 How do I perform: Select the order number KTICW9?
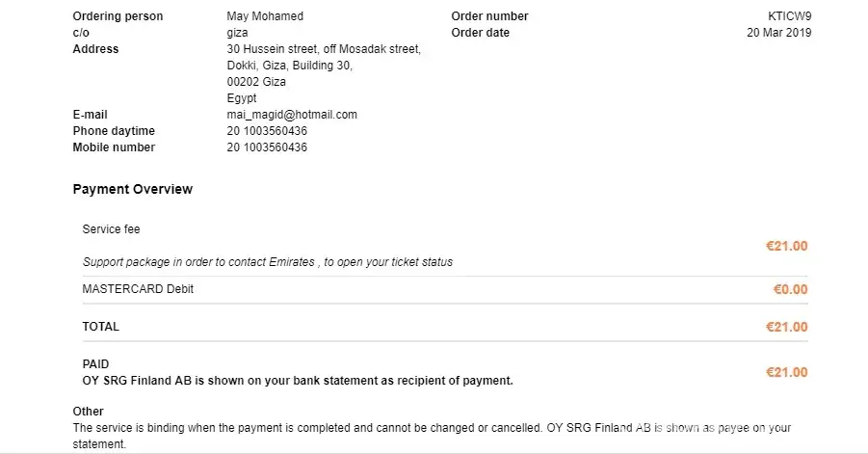[789, 16]
